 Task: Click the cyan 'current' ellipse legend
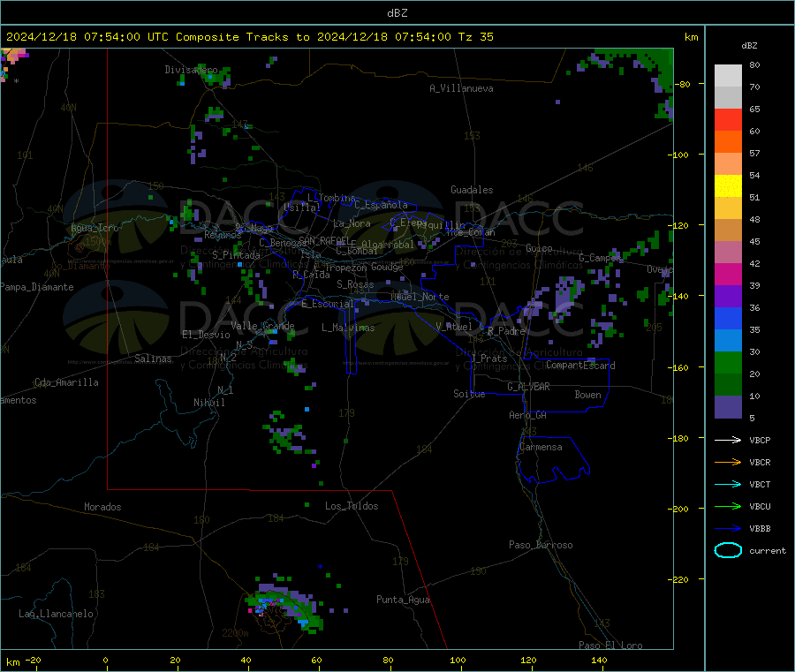tap(728, 550)
